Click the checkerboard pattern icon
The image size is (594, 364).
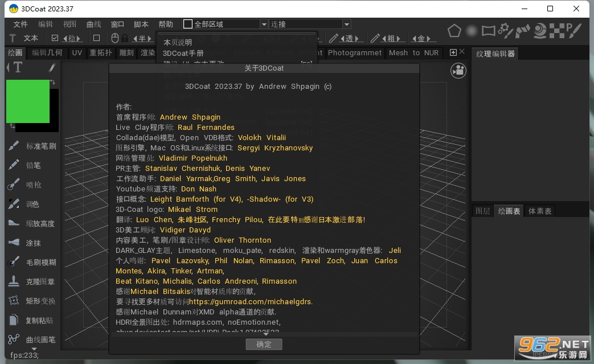(x=556, y=31)
